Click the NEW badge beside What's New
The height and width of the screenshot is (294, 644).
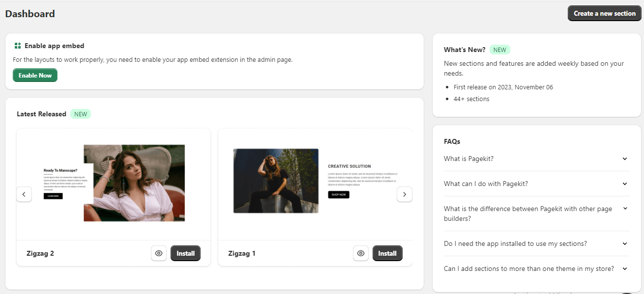click(x=499, y=50)
